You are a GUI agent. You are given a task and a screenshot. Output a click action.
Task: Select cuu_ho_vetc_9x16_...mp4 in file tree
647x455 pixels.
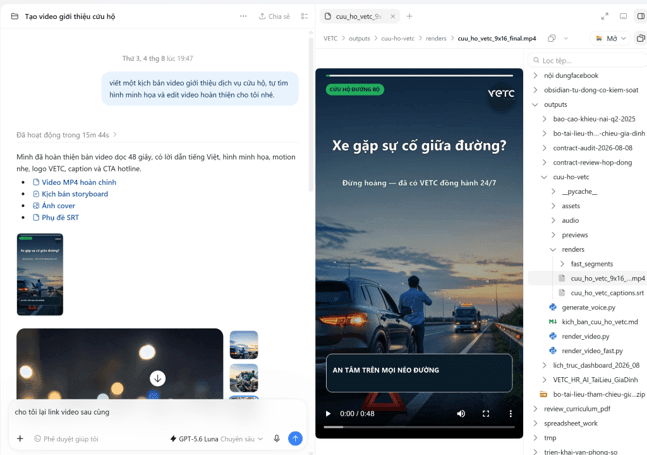[588, 278]
